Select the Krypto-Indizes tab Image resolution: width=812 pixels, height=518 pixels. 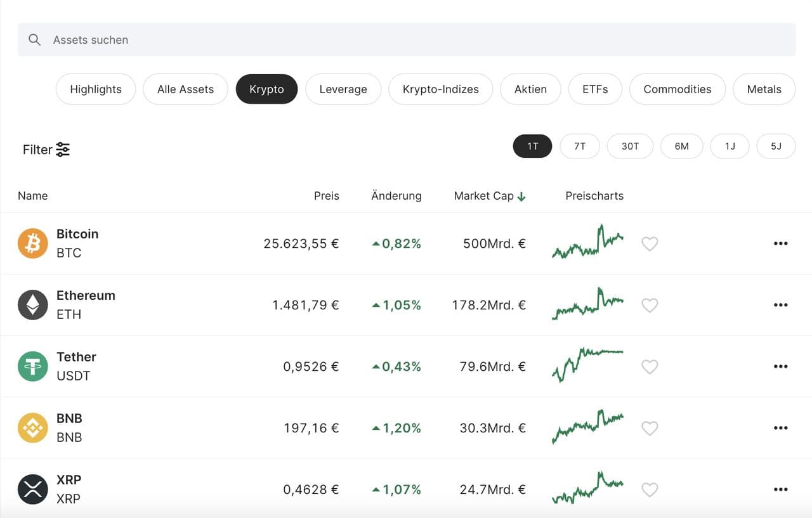440,89
